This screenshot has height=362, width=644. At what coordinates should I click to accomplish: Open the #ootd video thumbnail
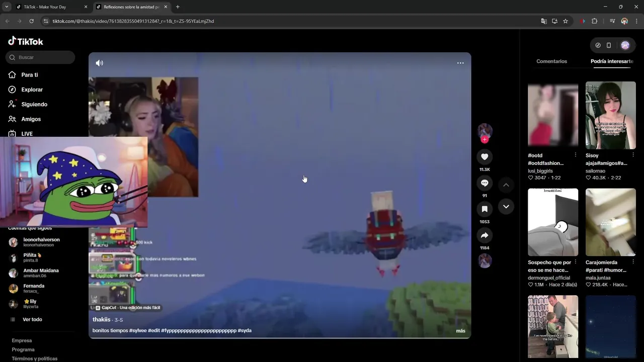point(553,115)
